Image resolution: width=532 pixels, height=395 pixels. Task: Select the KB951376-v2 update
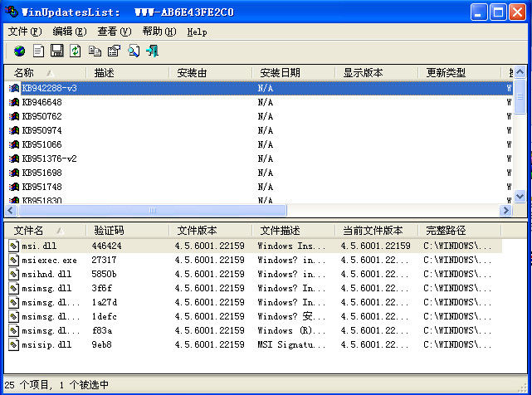pyautogui.click(x=259, y=158)
